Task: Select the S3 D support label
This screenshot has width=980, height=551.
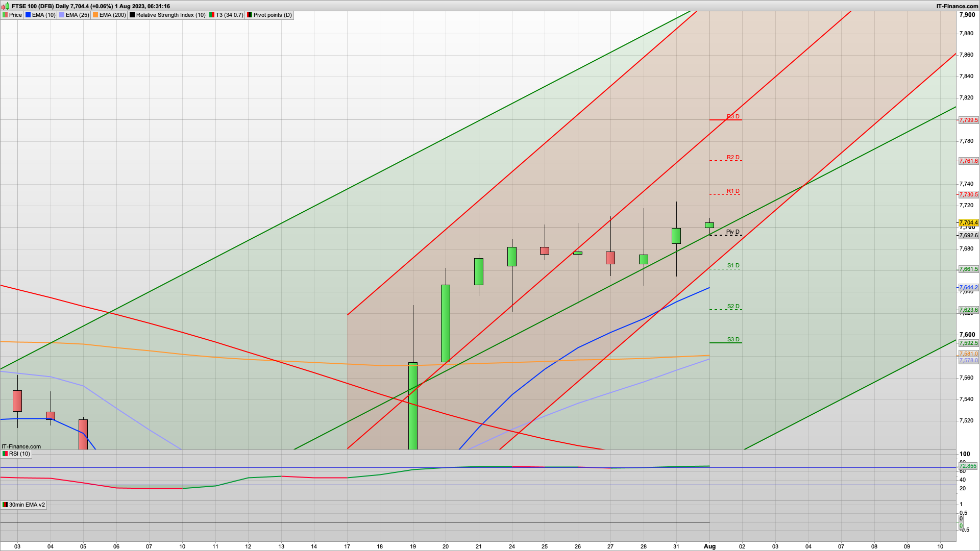Action: coord(733,340)
